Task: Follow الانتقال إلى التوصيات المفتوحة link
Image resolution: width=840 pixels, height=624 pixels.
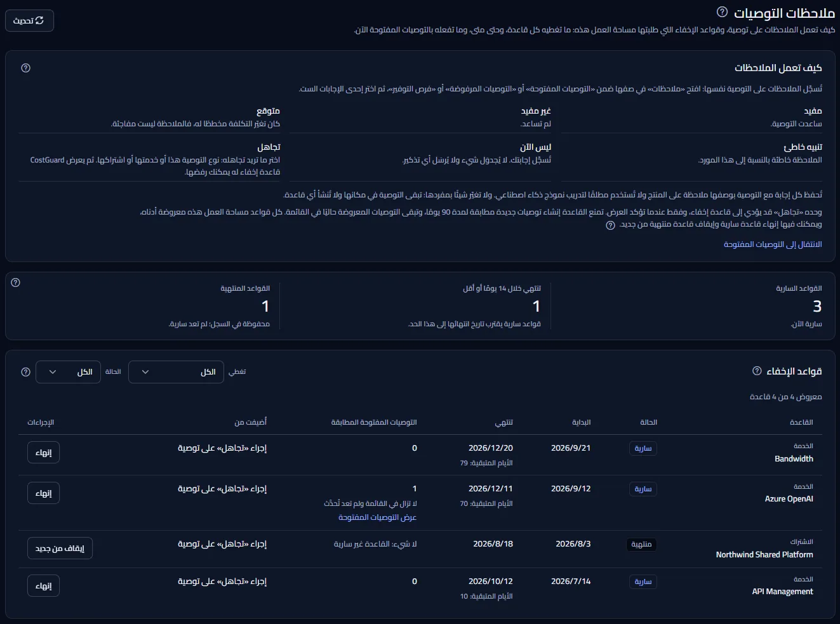Action: 773,244
